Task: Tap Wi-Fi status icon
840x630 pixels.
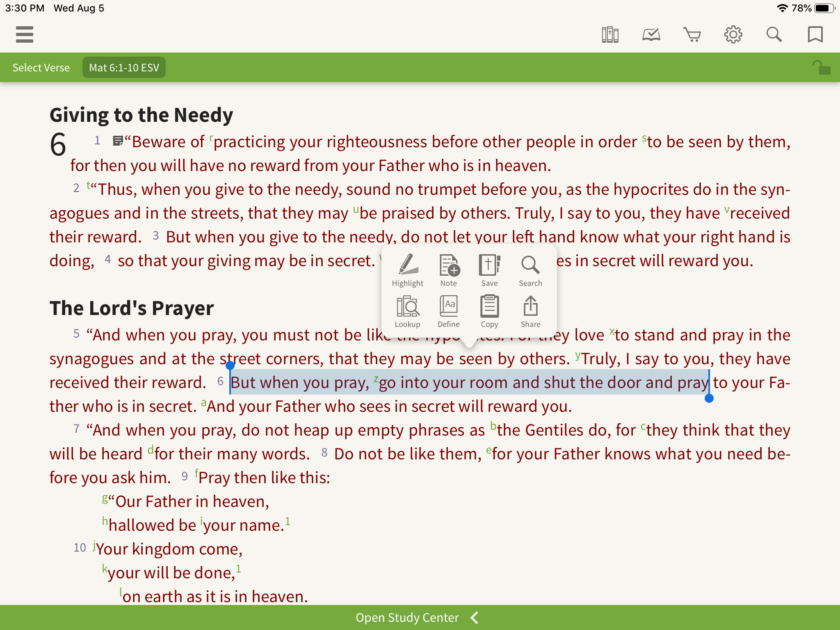Action: (782, 8)
